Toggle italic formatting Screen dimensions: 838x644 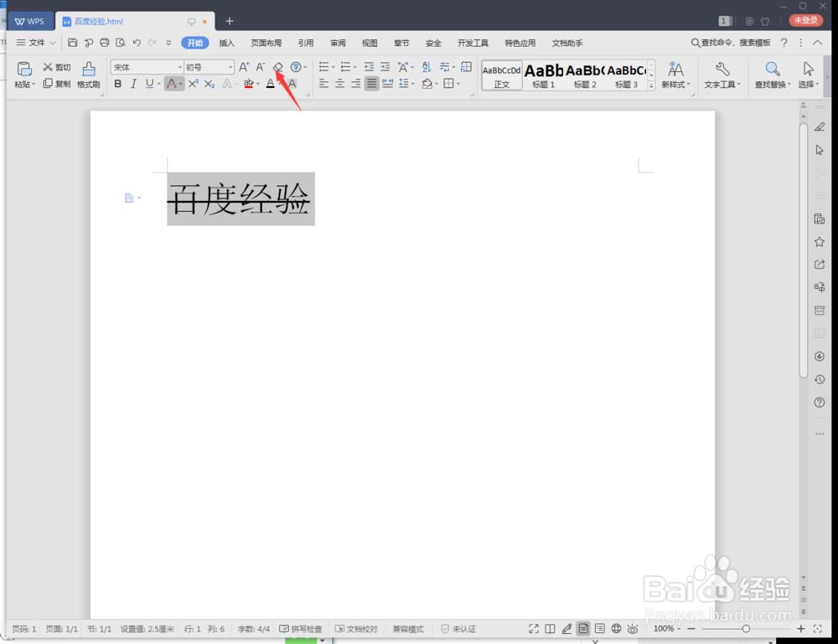pyautogui.click(x=133, y=83)
